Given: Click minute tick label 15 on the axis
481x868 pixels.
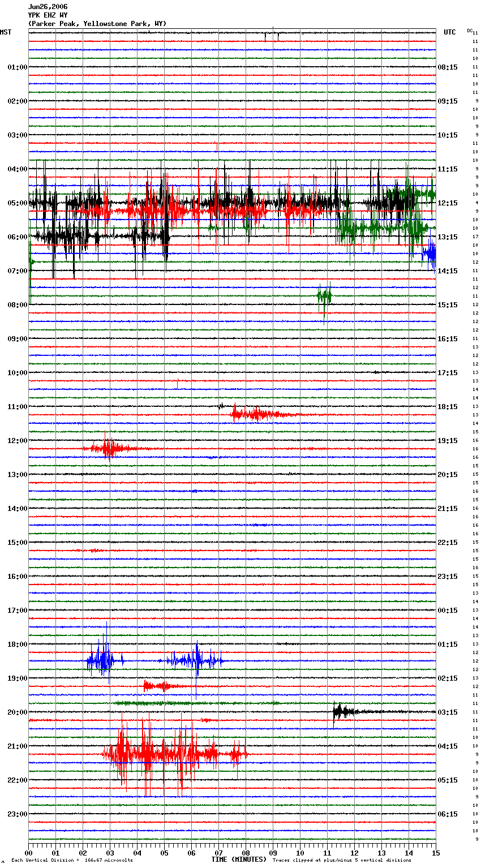Looking at the screenshot, I should pos(436,852).
